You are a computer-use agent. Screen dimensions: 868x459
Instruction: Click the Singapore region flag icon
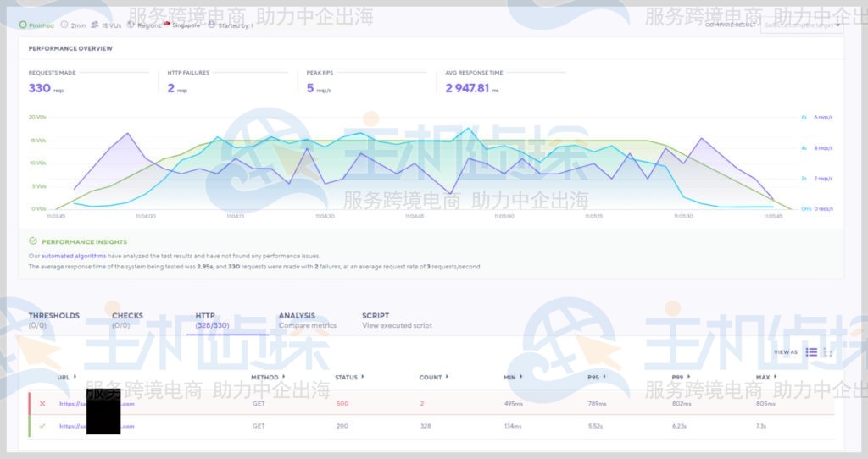pos(167,25)
